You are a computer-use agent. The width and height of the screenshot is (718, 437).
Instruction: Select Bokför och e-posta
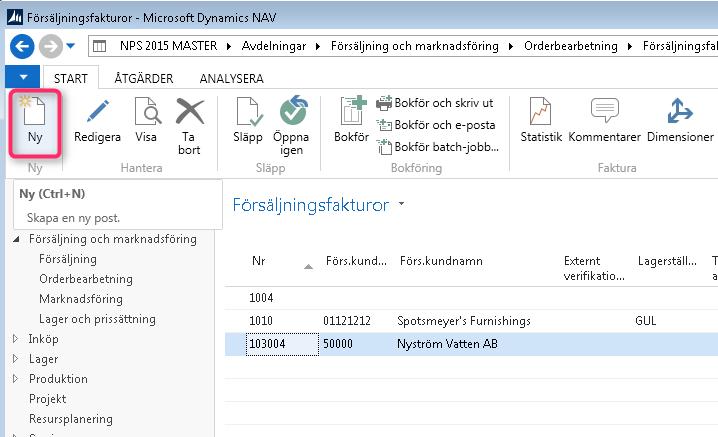[435, 125]
